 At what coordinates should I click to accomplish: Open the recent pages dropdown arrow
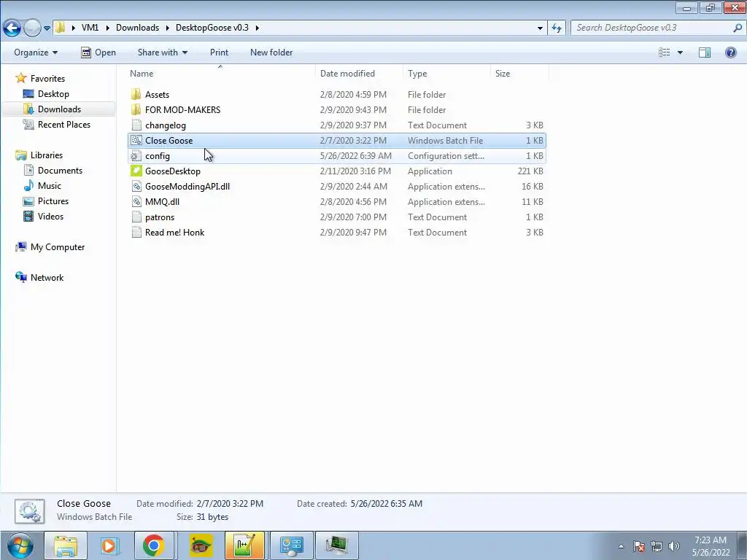click(x=47, y=28)
